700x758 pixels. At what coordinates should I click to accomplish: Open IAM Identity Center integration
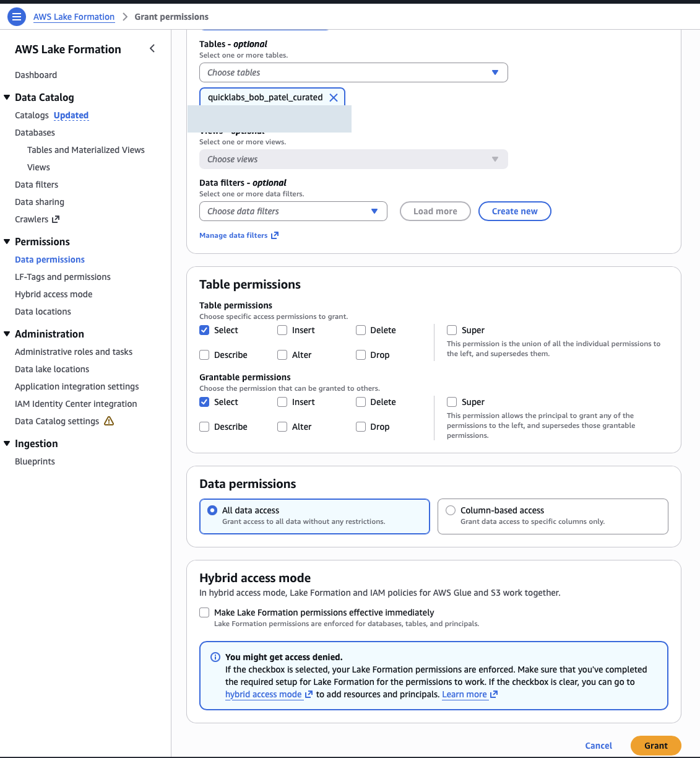click(76, 404)
